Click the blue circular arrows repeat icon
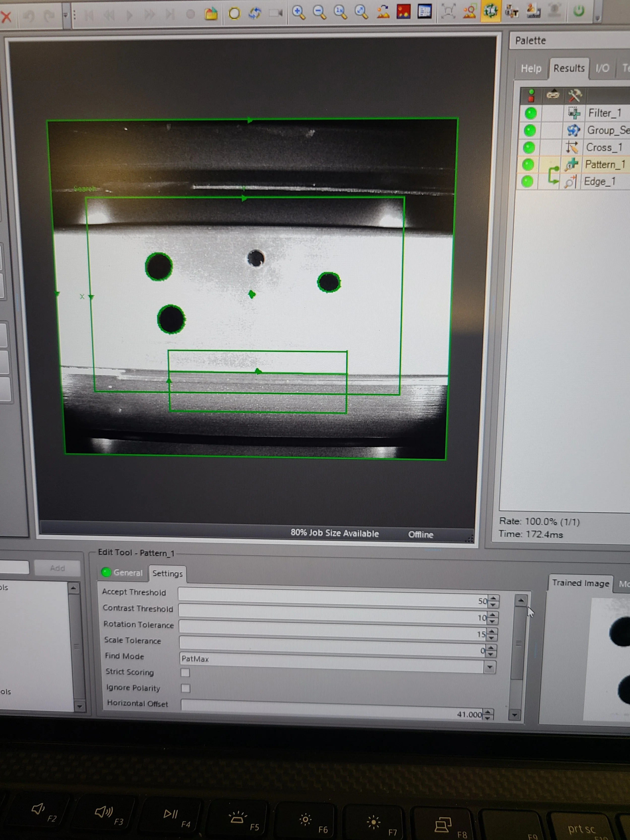 pyautogui.click(x=255, y=13)
